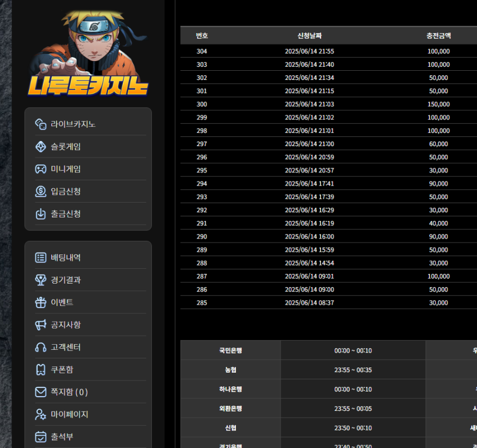The height and width of the screenshot is (448, 477).
Task: Open the 쿠폰함 menu item
Action: [62, 370]
